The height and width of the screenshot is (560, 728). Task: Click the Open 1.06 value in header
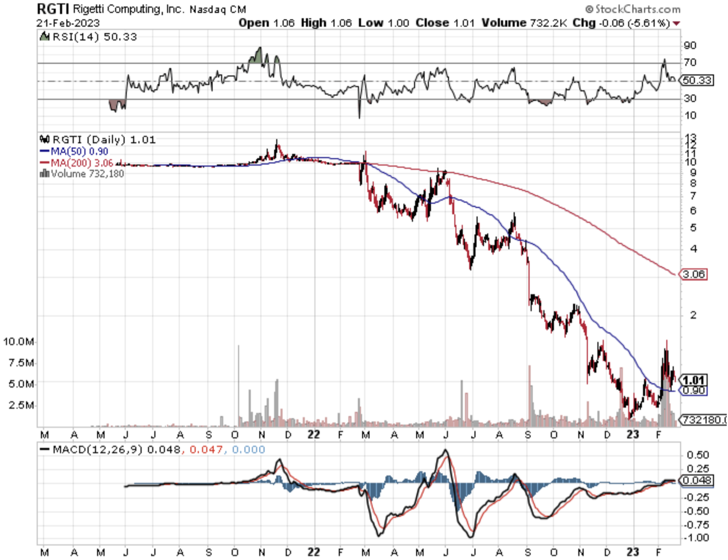coord(266,23)
